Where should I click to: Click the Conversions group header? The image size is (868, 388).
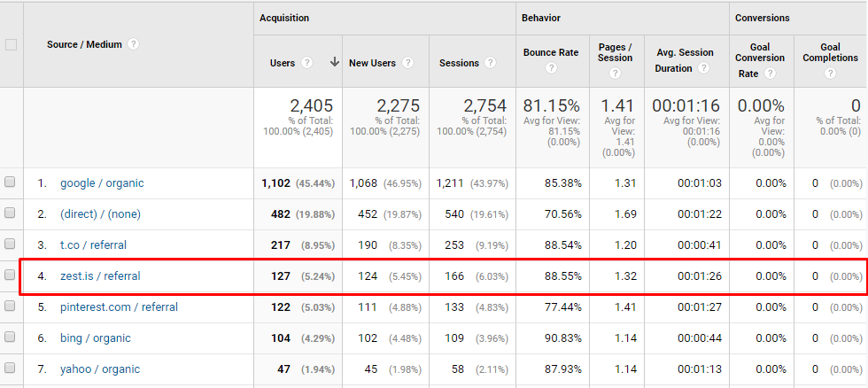[x=763, y=18]
